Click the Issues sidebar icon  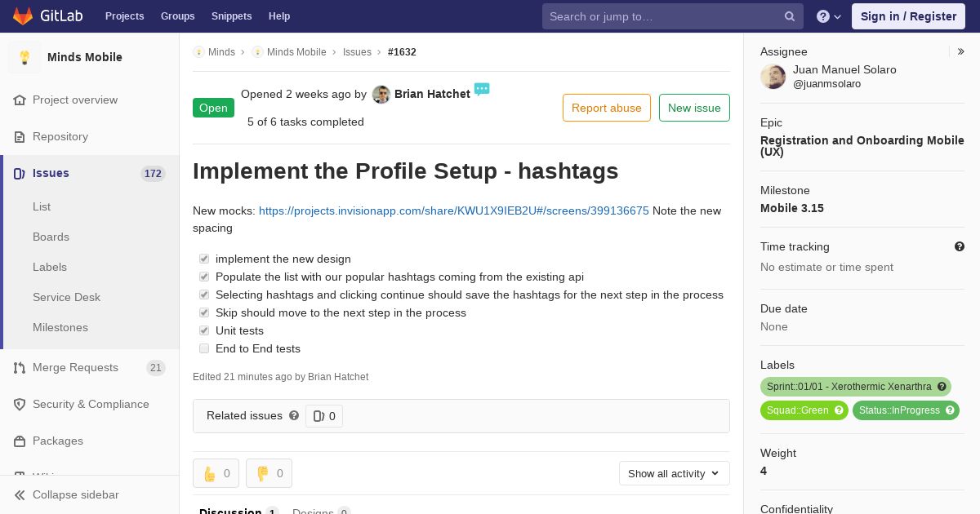[20, 173]
